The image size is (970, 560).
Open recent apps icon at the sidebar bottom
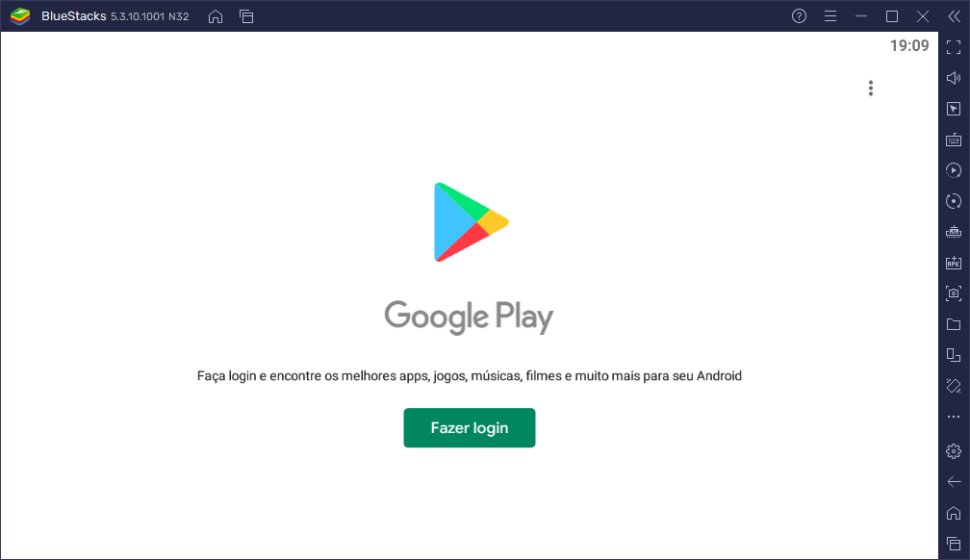pyautogui.click(x=954, y=544)
